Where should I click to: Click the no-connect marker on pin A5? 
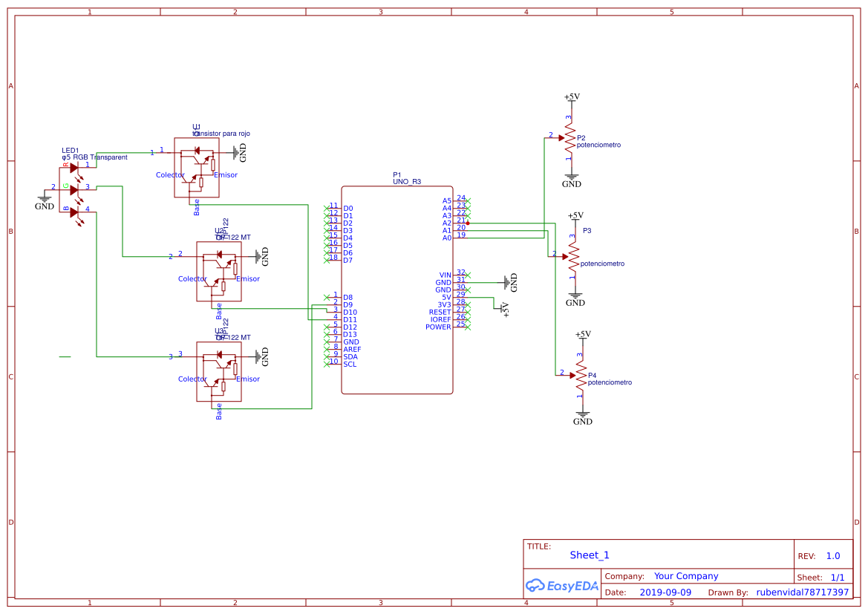pos(468,201)
